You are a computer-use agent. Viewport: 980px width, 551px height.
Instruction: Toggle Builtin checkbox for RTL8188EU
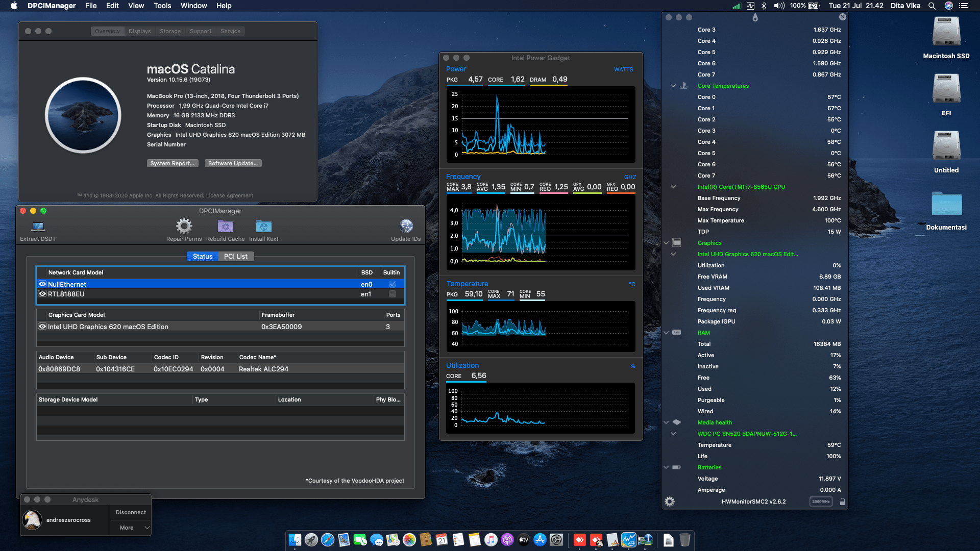[393, 294]
